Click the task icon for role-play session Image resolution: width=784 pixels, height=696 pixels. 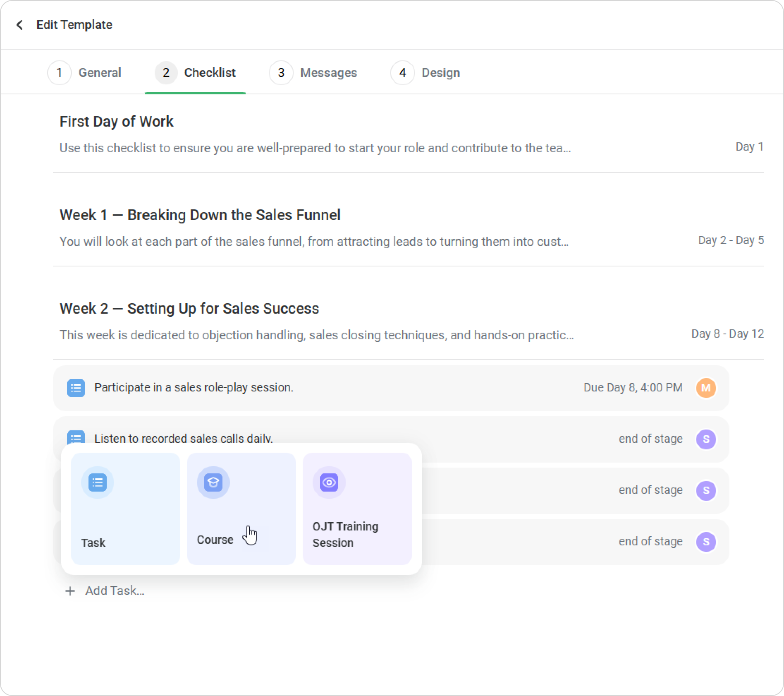click(76, 388)
